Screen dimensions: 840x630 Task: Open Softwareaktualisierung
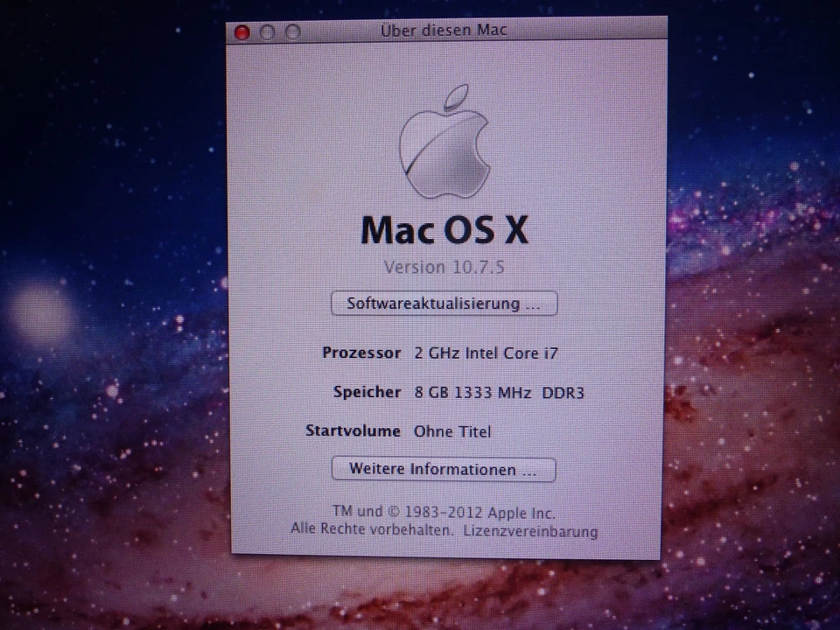pos(444,303)
